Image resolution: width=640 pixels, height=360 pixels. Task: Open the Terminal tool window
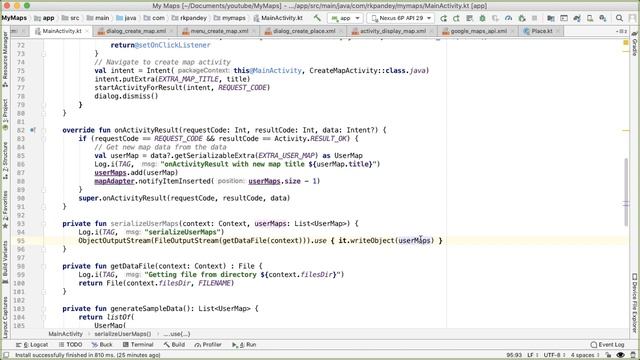click(x=138, y=345)
